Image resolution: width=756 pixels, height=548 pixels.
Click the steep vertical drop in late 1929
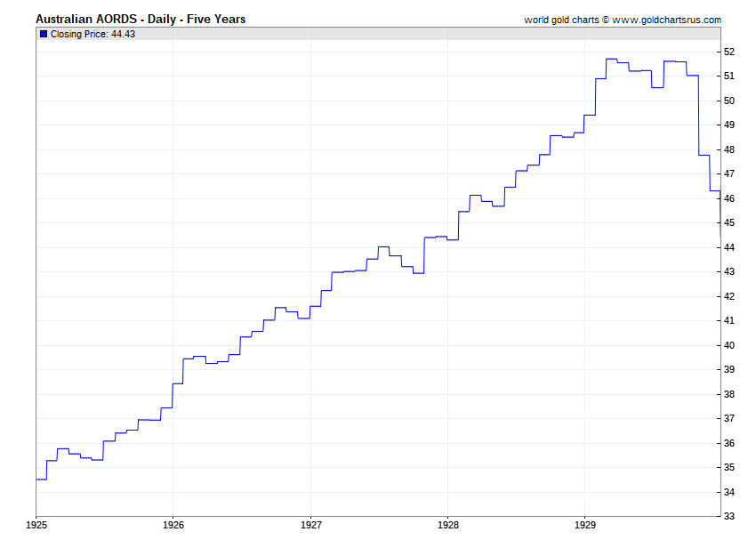(x=698, y=116)
